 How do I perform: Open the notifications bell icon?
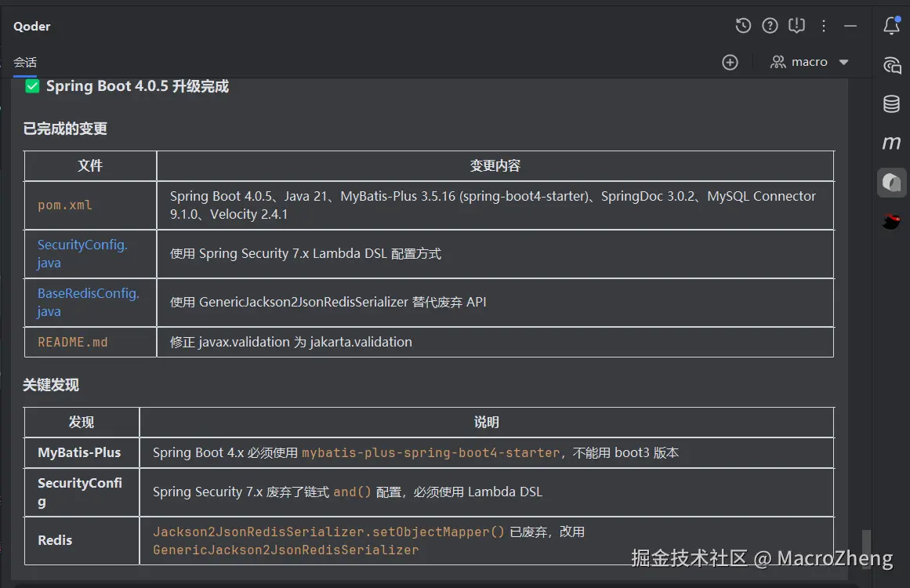point(892,25)
